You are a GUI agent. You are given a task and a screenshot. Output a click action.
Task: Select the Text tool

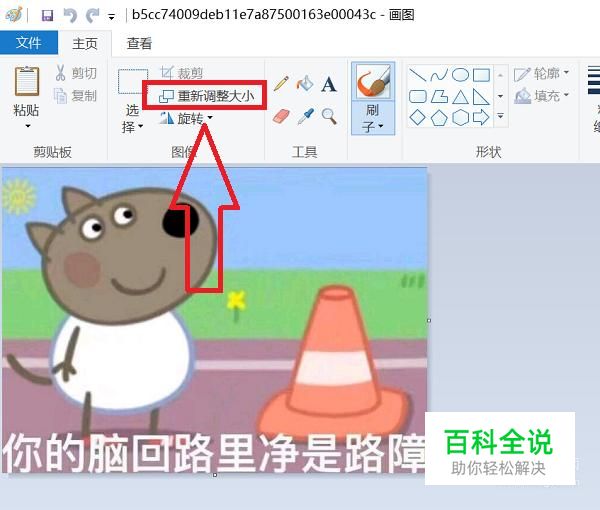coord(329,84)
